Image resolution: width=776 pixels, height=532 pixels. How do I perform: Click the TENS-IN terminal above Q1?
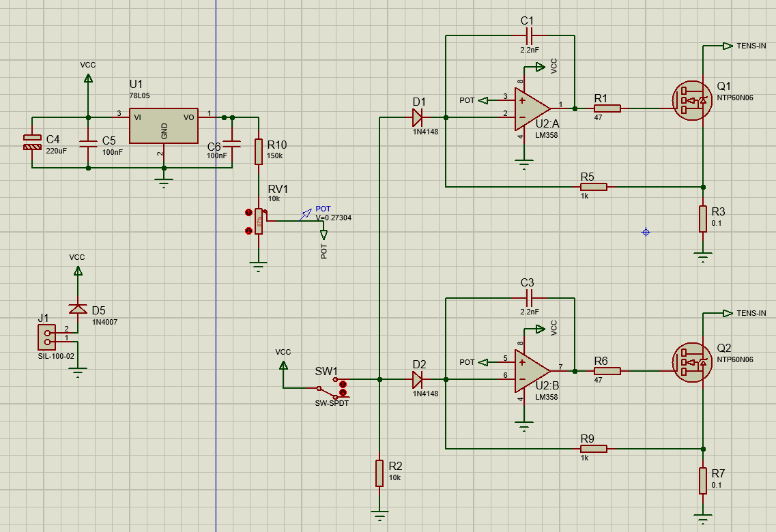[x=728, y=46]
